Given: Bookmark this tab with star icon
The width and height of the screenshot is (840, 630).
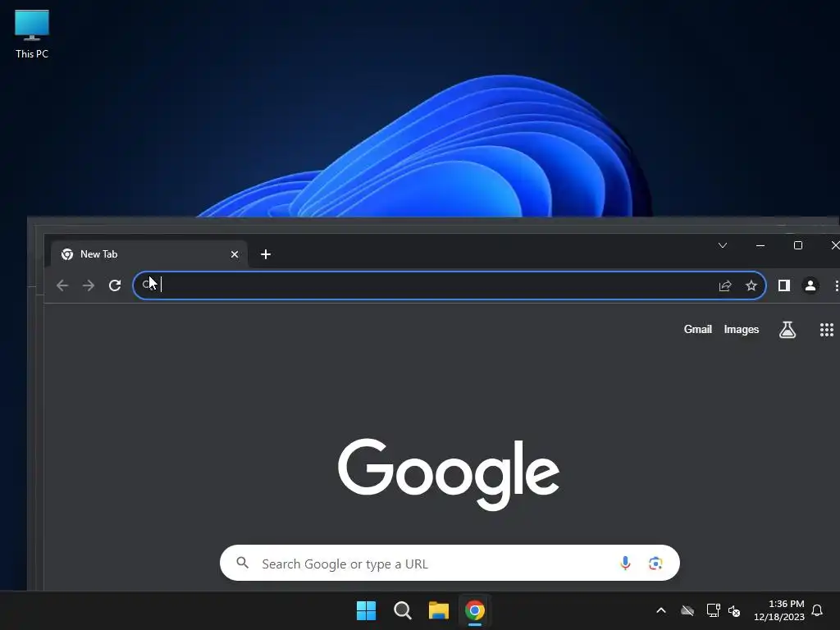Looking at the screenshot, I should [x=751, y=285].
